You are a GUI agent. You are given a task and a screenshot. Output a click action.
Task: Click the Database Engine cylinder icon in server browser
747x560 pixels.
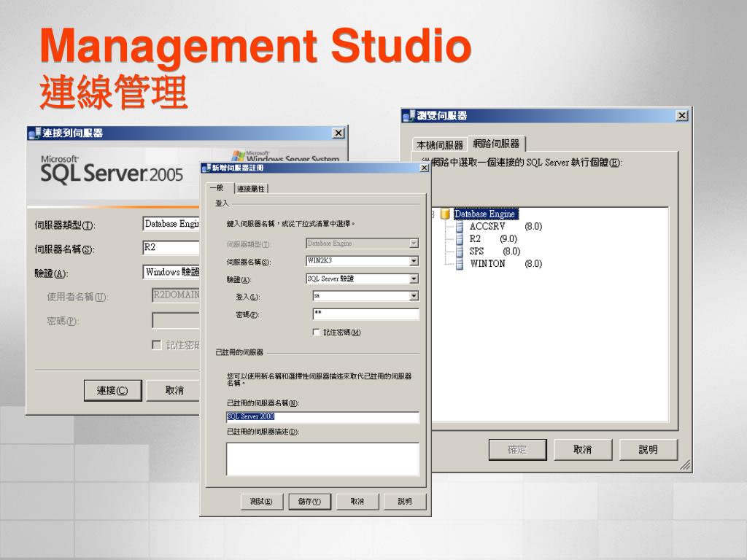click(446, 214)
